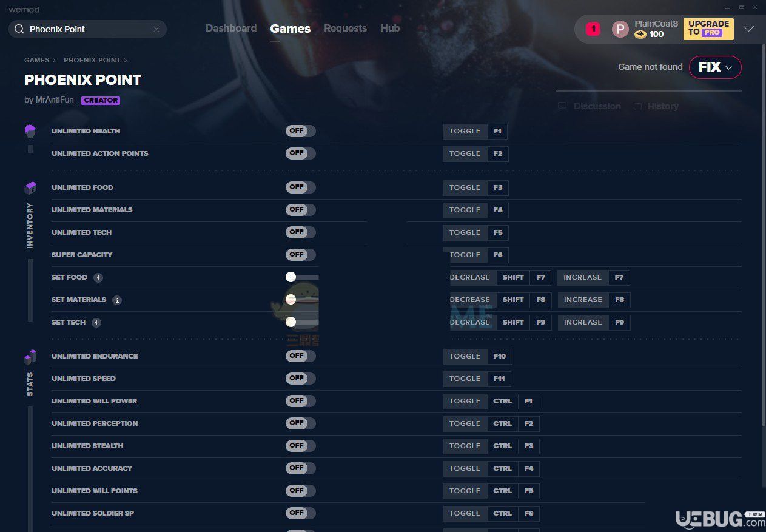766x532 pixels.
Task: Click the player category head icon
Action: (30, 131)
